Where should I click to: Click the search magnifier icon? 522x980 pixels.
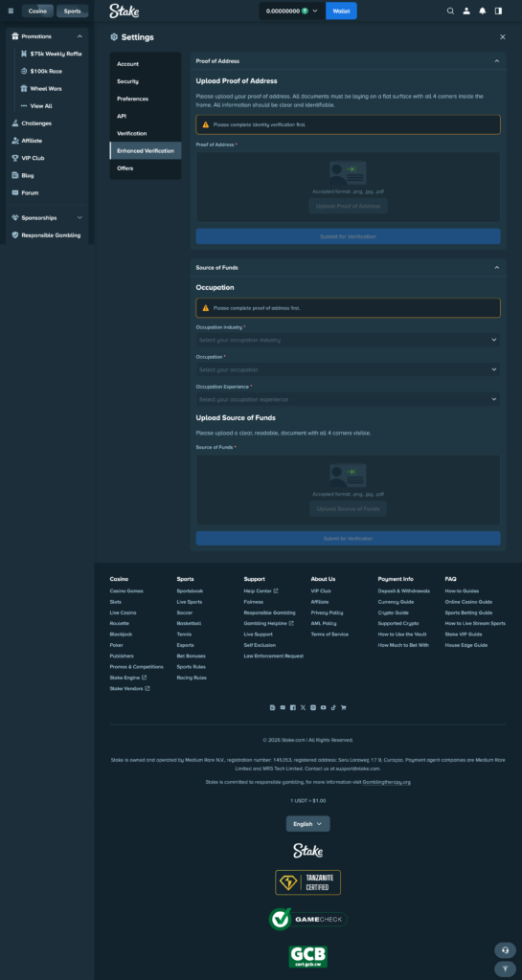[x=450, y=11]
